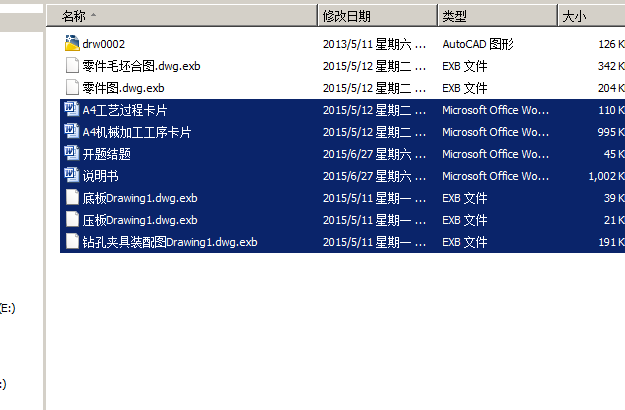
Task: Click the drw0002 AutoCAD file icon
Action: tap(72, 43)
